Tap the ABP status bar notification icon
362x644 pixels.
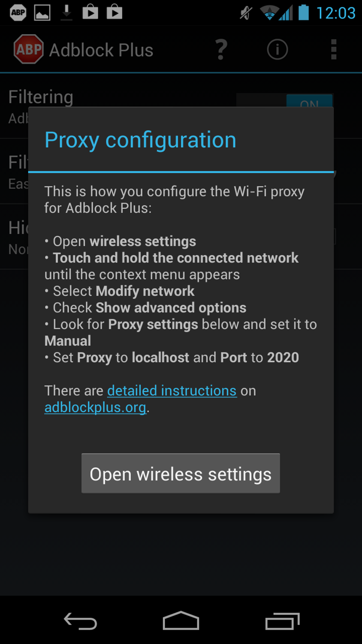click(x=18, y=13)
